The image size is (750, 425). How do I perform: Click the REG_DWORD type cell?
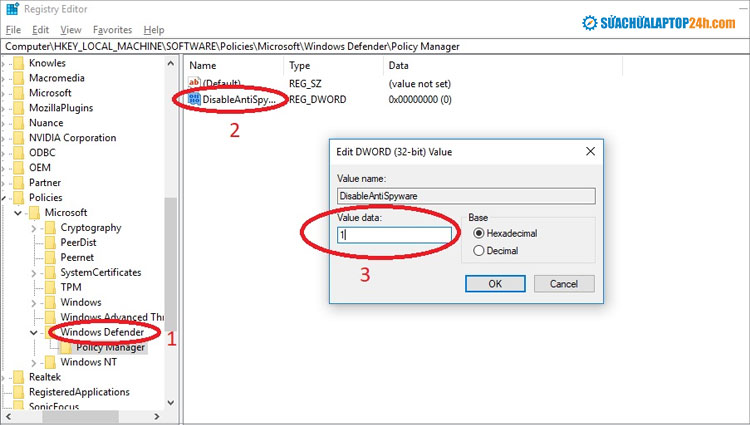(x=318, y=99)
